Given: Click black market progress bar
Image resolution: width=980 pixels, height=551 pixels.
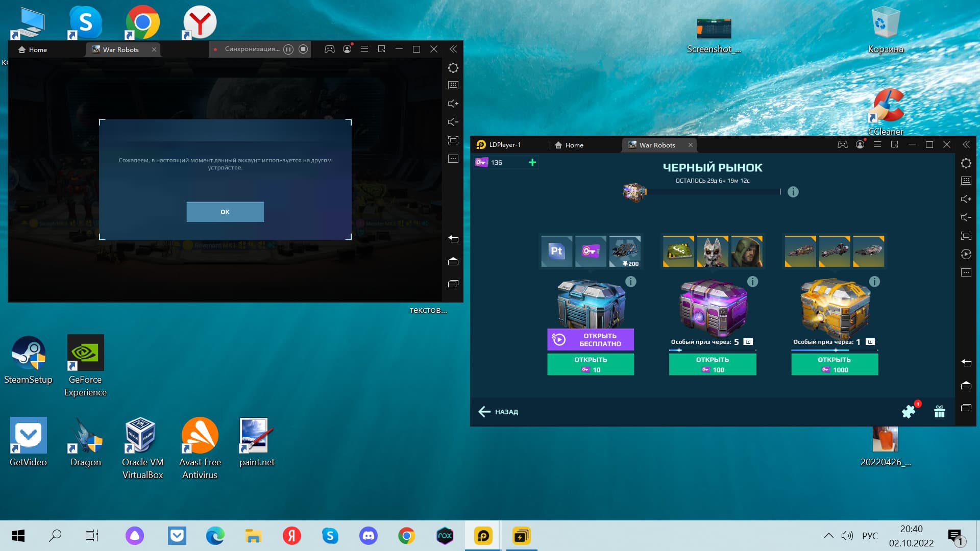Looking at the screenshot, I should point(714,192).
